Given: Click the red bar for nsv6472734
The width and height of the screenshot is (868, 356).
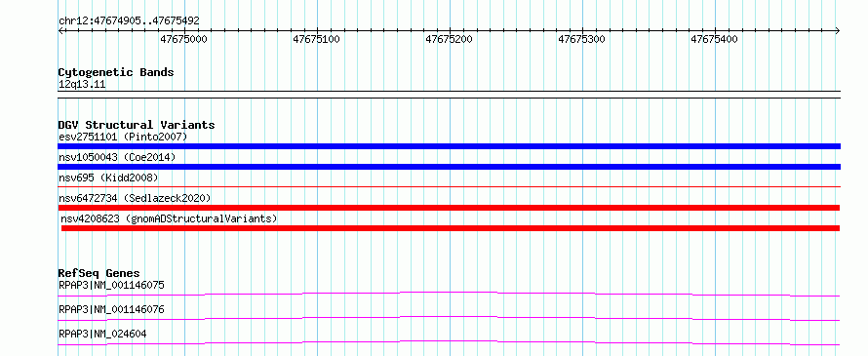Looking at the screenshot, I should point(449,208).
